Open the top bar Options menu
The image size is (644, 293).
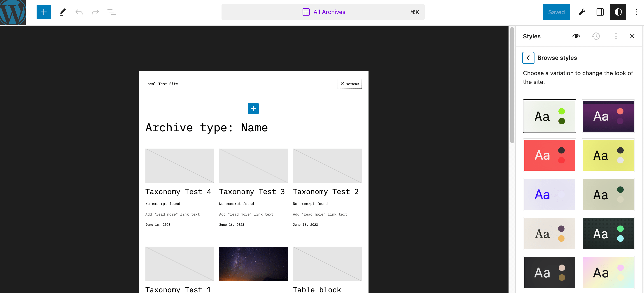click(x=636, y=12)
